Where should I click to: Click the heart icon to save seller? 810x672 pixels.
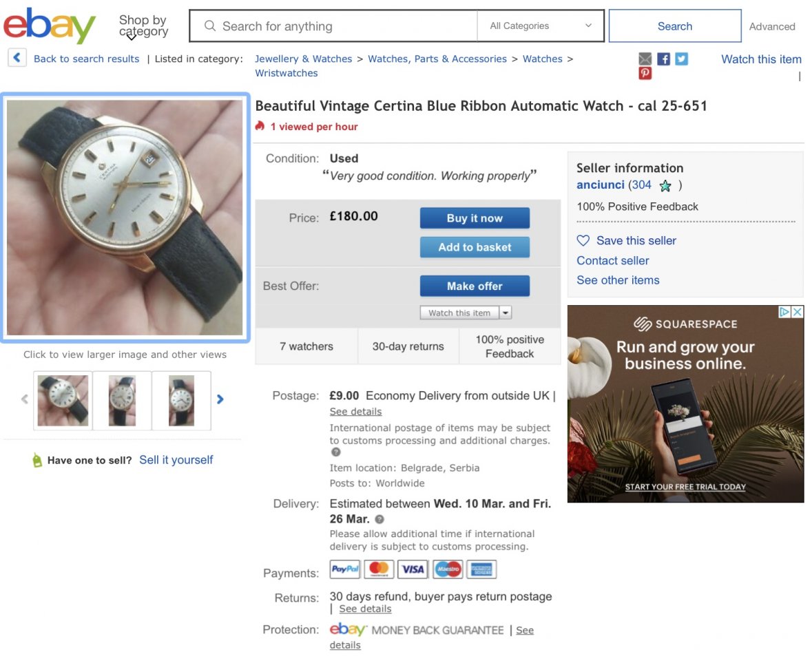pos(583,240)
